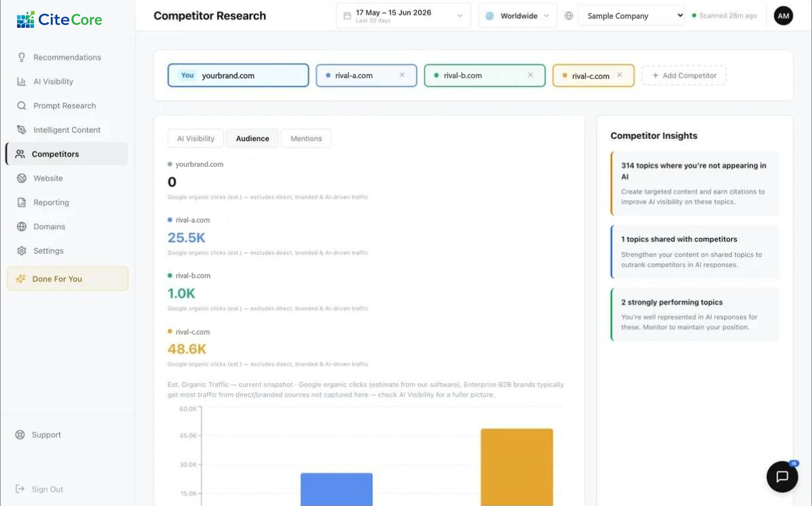Screen dimensions: 812x506
Task: Click the Recommendations lightbulb icon
Action: point(21,58)
